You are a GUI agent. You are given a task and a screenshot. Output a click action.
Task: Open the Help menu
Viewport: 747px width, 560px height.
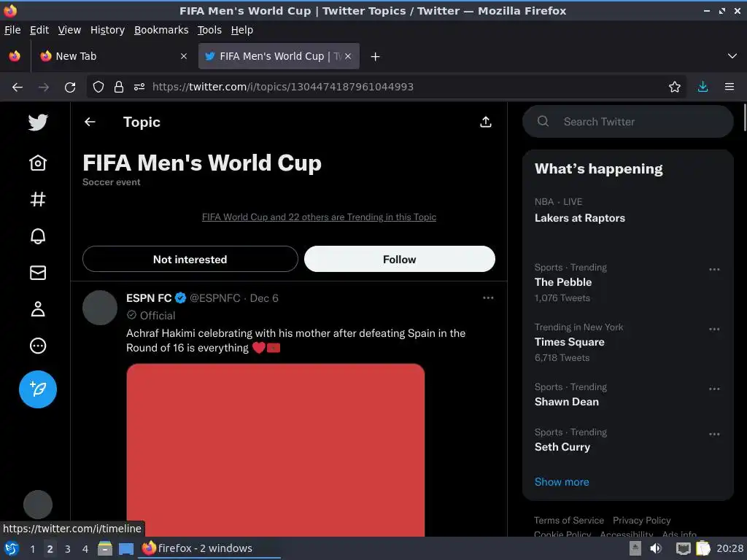tap(242, 30)
